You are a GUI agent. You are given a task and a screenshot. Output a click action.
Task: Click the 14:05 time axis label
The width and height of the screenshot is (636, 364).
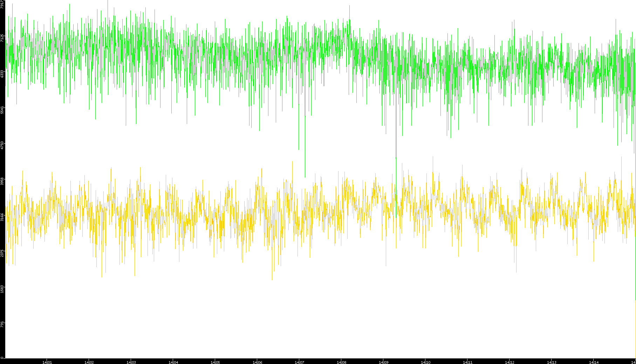215,362
